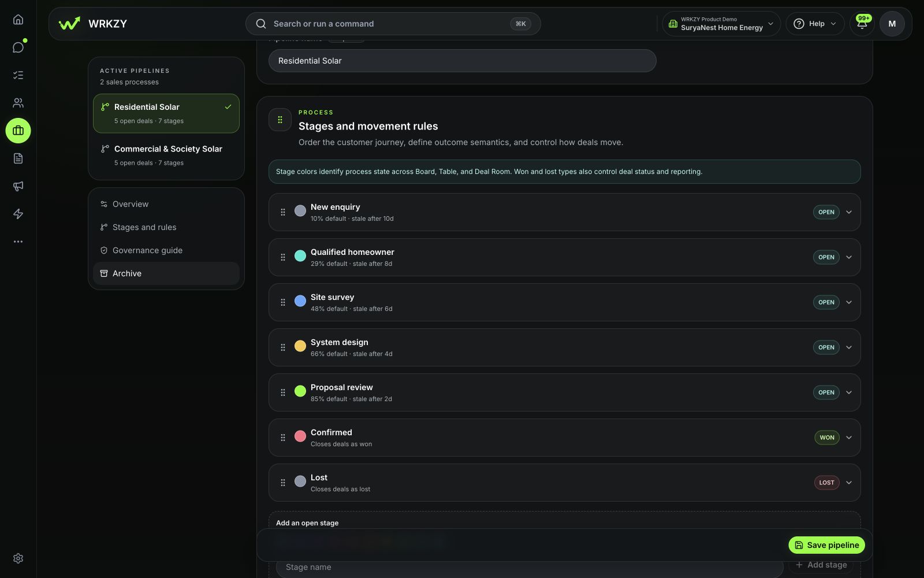The image size is (924, 578).
Task: Open the SuryaNest Home Energy workspace dropdown
Action: tap(721, 24)
